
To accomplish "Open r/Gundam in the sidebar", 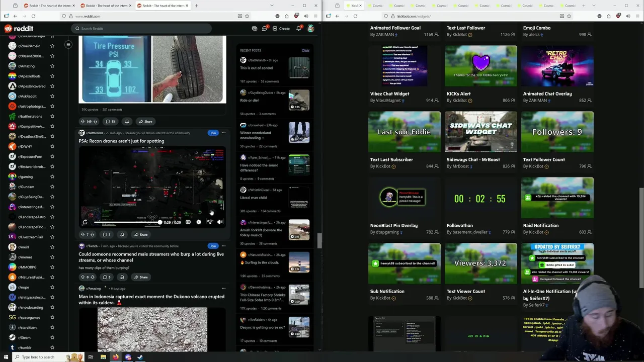I will 26,187.
